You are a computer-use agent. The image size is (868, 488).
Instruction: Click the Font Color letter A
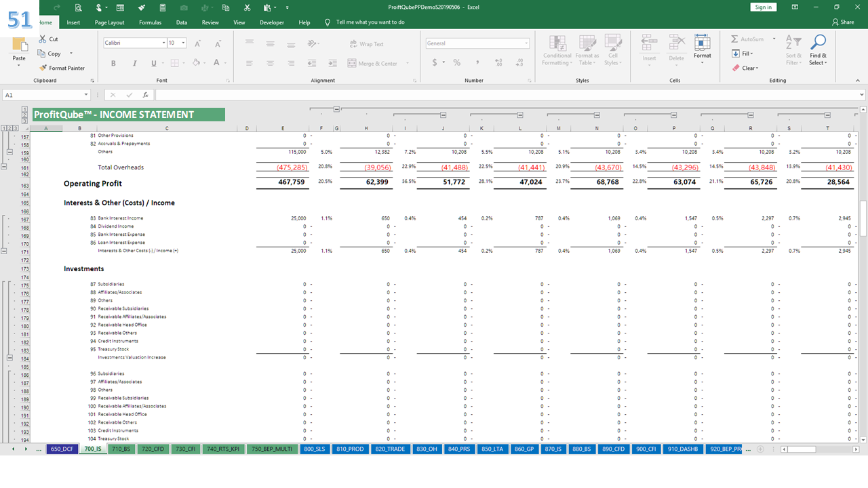216,63
